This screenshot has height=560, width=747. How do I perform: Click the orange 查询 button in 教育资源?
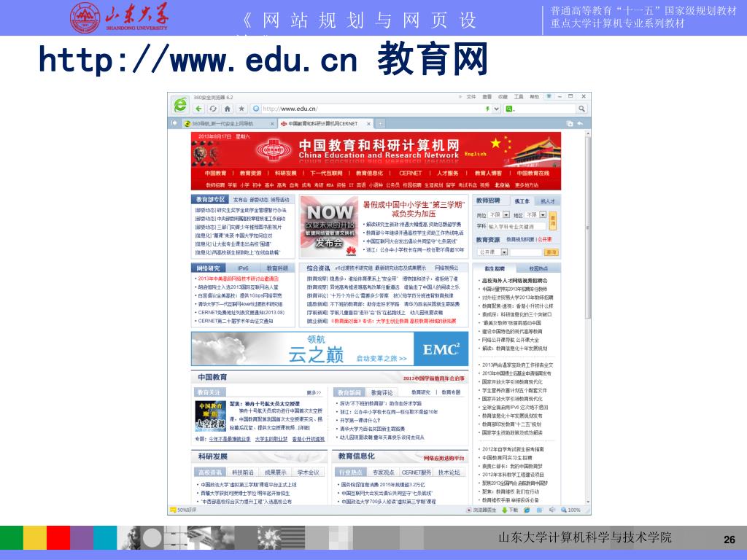(x=551, y=252)
